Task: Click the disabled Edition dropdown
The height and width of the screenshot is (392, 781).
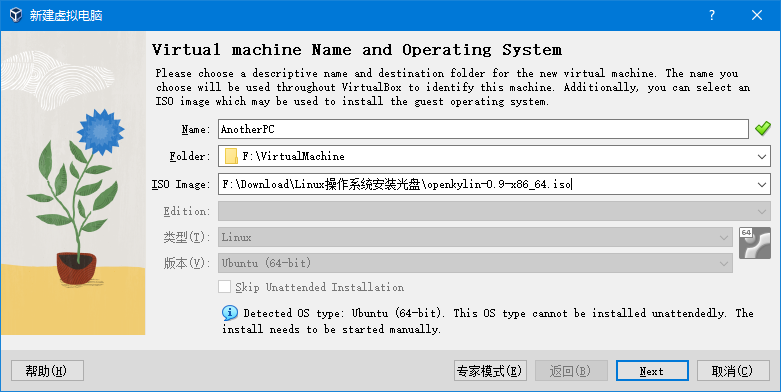Action: tap(494, 211)
